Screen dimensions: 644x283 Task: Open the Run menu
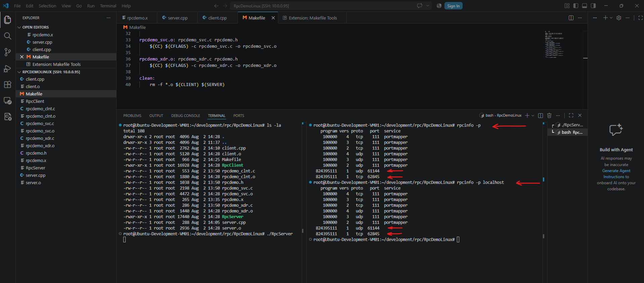[x=91, y=6]
